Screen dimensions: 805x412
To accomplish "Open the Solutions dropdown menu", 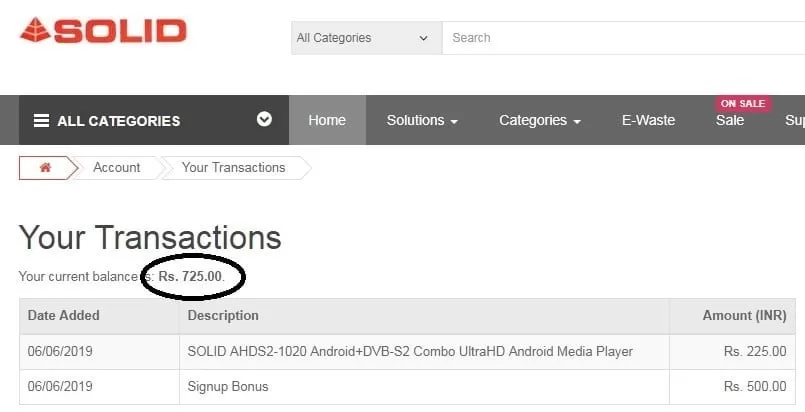I will click(x=422, y=121).
